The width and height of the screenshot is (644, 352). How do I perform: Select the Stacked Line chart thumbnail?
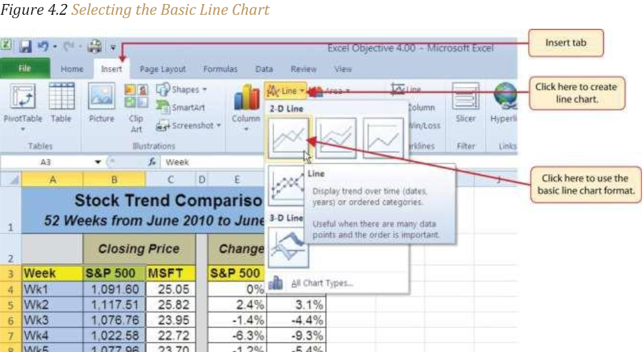pyautogui.click(x=336, y=138)
